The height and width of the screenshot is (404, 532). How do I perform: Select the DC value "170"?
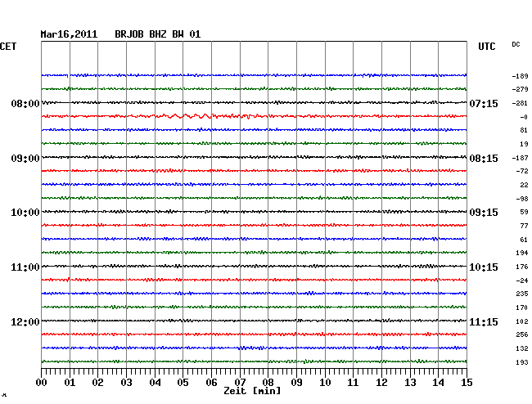pos(522,308)
